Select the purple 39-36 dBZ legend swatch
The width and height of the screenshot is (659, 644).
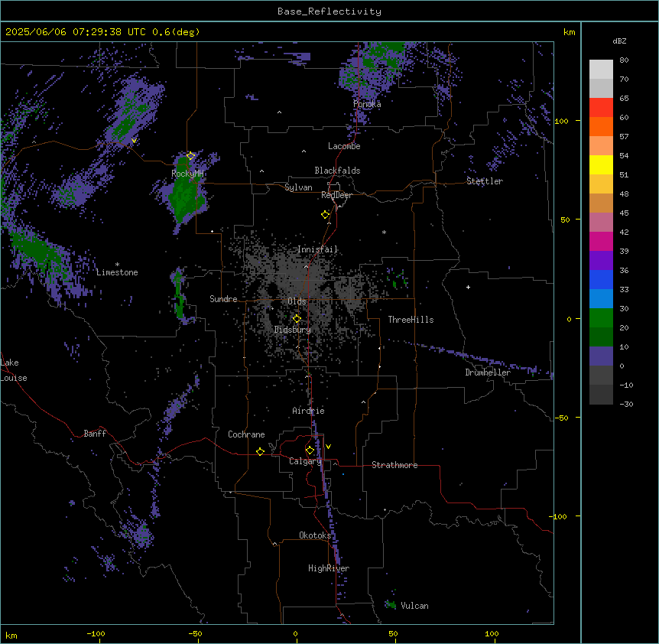[x=601, y=261]
